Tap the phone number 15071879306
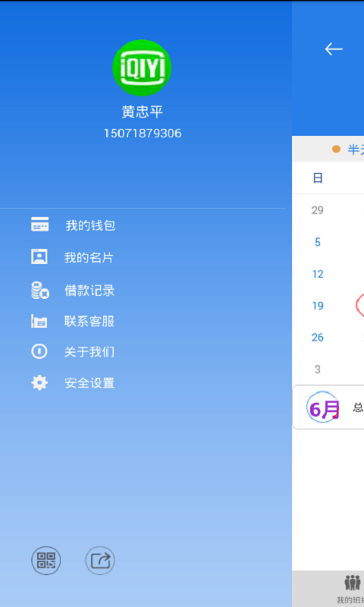Image resolution: width=364 pixels, height=607 pixels. tap(143, 134)
